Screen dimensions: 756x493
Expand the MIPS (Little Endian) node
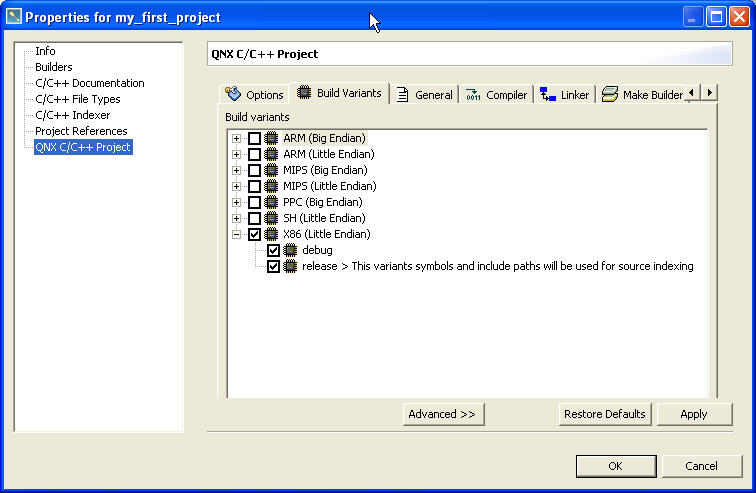coord(237,186)
